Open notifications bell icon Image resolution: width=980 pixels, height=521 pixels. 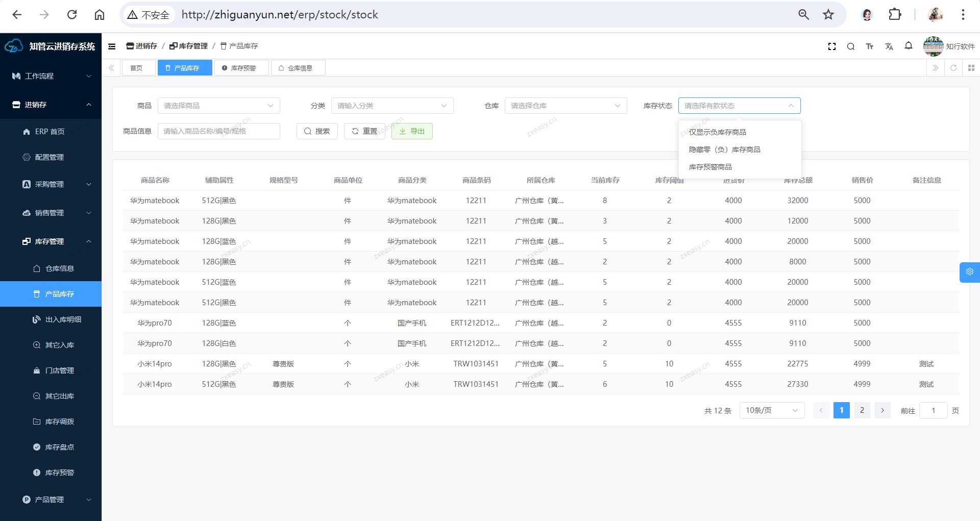909,46
